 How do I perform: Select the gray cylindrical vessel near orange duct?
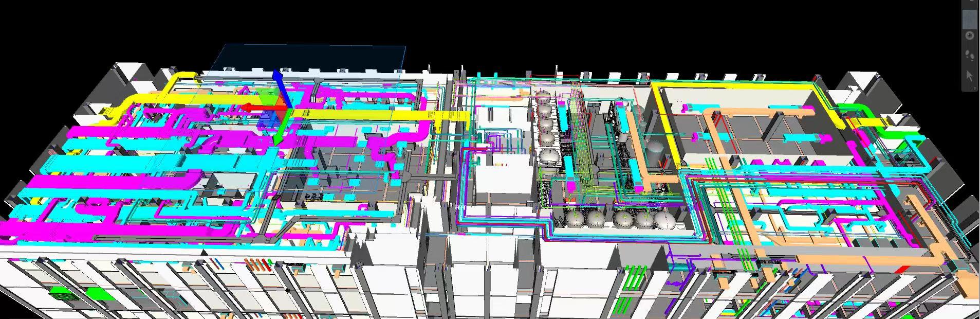654,150
